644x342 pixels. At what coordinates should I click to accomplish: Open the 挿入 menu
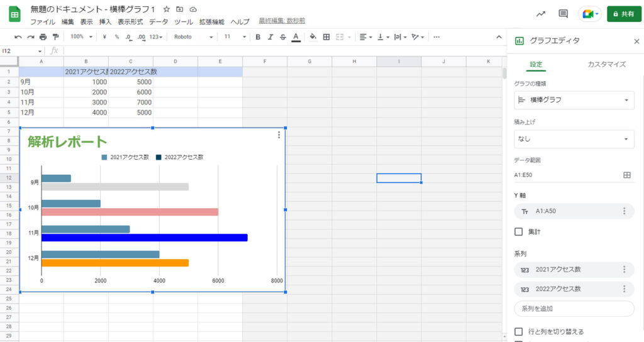pos(105,22)
